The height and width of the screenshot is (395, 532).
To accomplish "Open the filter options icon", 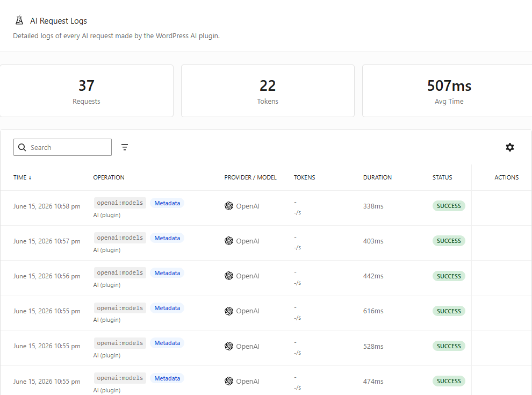I will pos(125,147).
